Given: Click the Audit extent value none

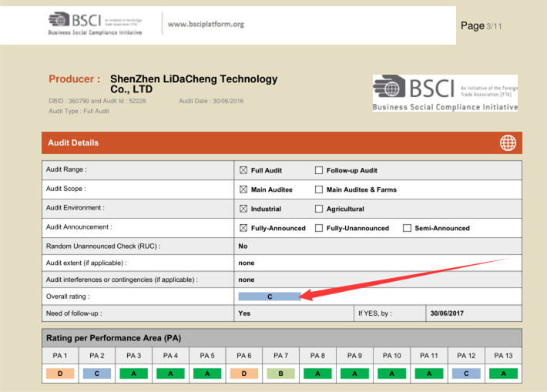Looking at the screenshot, I should (247, 263).
